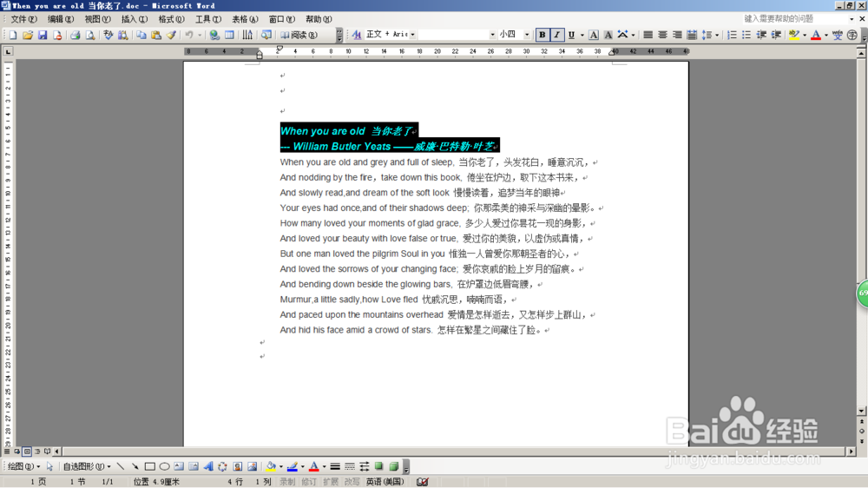Apply the yellow fill color on drawing toolbar

pyautogui.click(x=271, y=466)
